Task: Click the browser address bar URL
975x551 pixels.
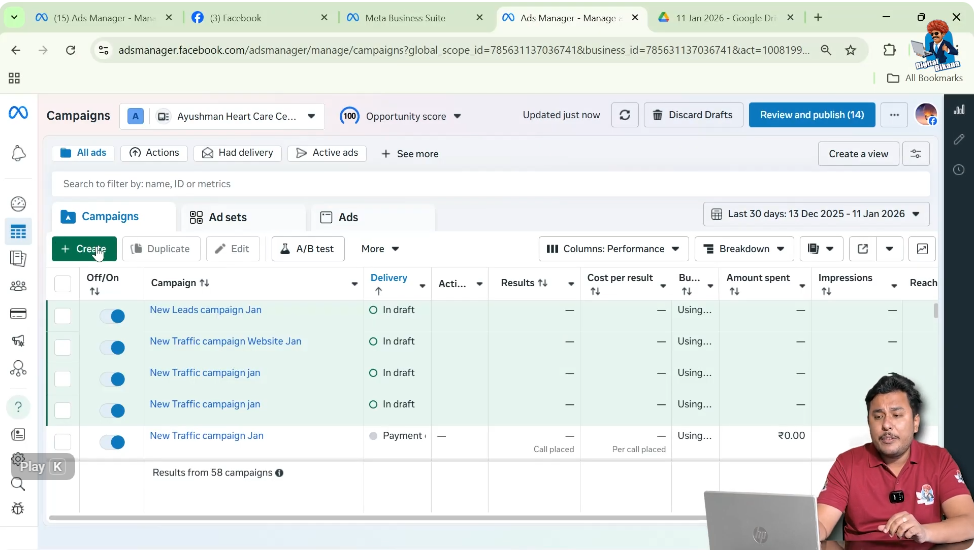Action: pos(463,50)
